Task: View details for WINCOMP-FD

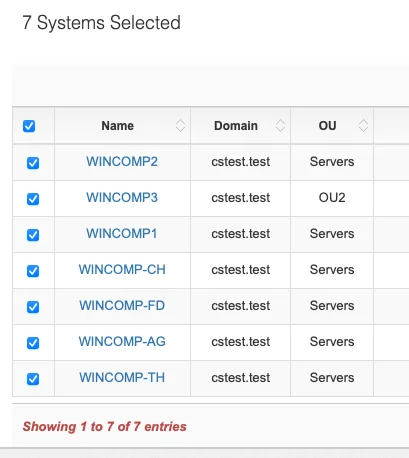Action: point(122,306)
